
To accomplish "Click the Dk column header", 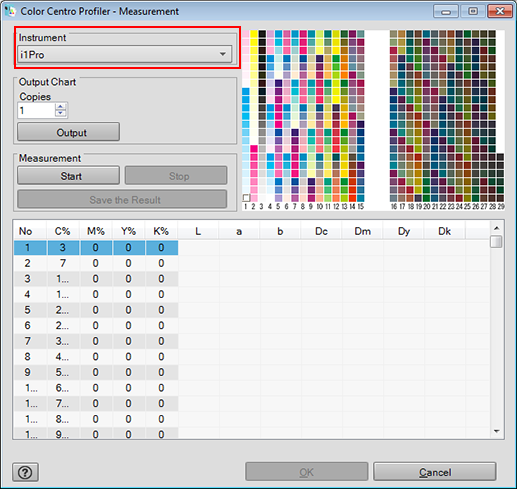I will pyautogui.click(x=444, y=231).
